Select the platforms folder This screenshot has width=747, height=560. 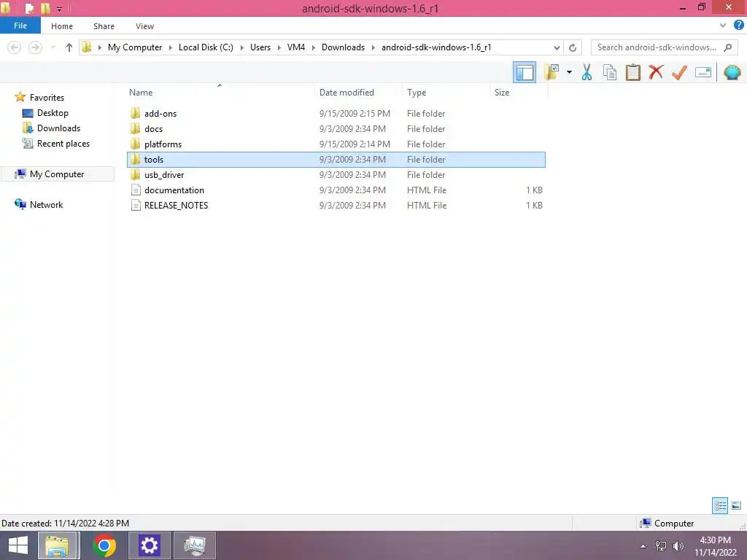coord(336,144)
